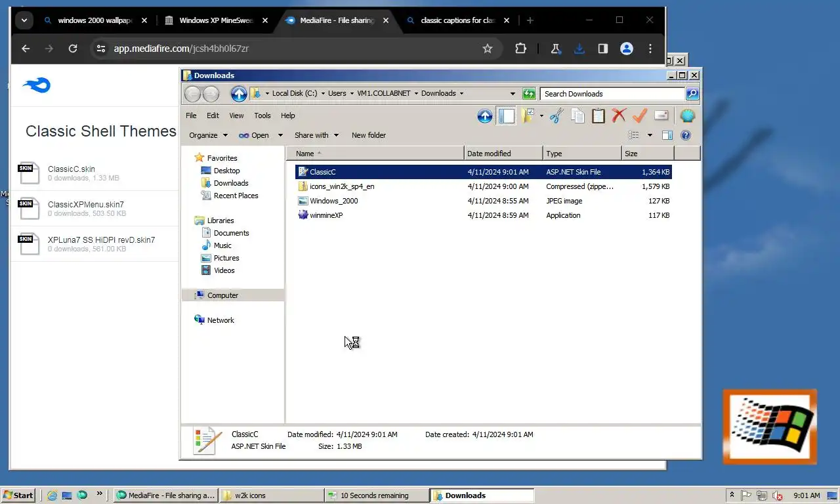Click the Copy icon in Explorer toolbar
This screenshot has width=840, height=504.
[x=577, y=116]
